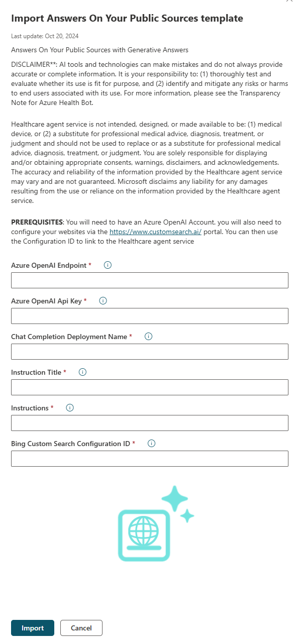The image size is (298, 644).
Task: Click the Cancel button
Action: click(x=81, y=627)
